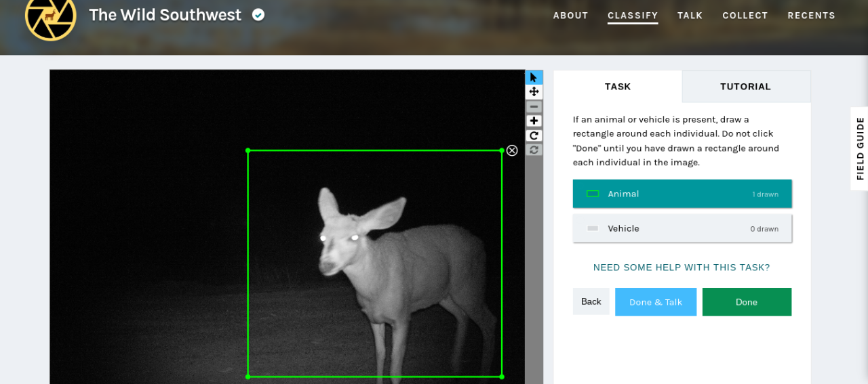Click the verified checkmark badge
This screenshot has width=868, height=384.
click(258, 15)
